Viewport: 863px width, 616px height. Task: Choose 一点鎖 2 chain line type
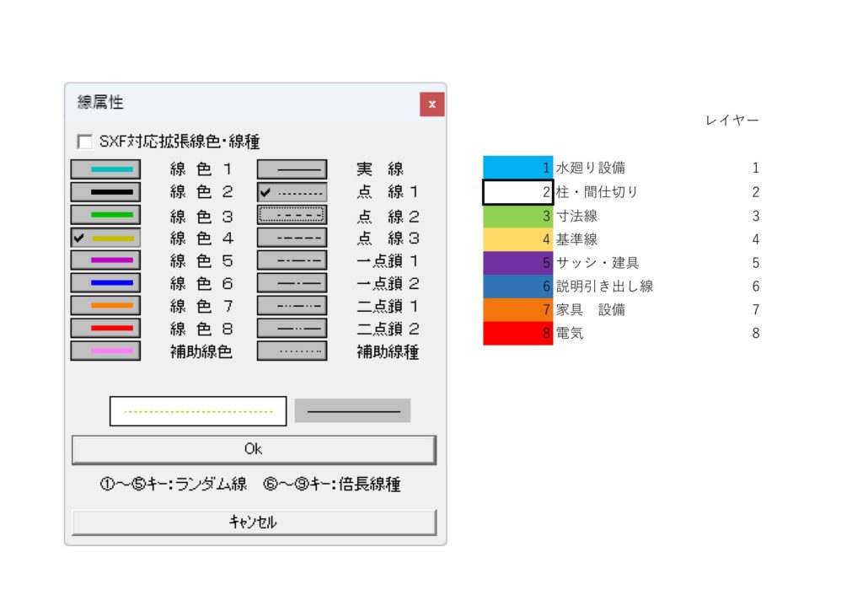(x=292, y=282)
